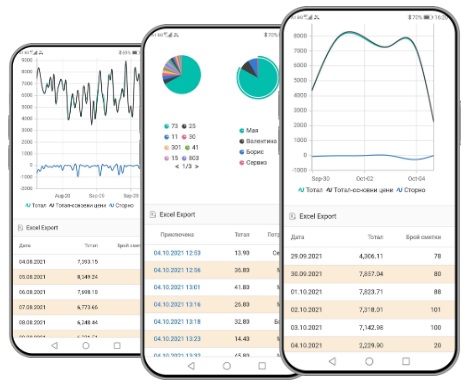Viewport: 471px width, 387px height.
Task: Toggle the Сервиз legend entry
Action: tap(253, 163)
